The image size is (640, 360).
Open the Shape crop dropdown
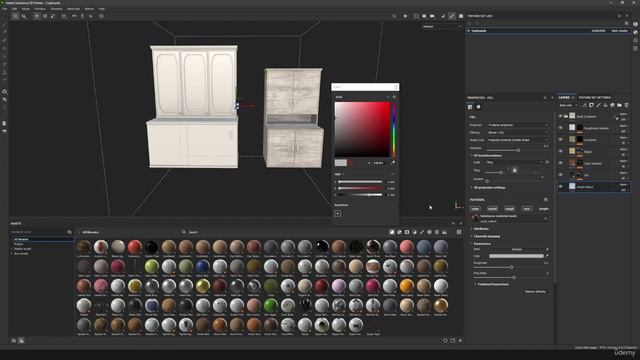(x=518, y=140)
